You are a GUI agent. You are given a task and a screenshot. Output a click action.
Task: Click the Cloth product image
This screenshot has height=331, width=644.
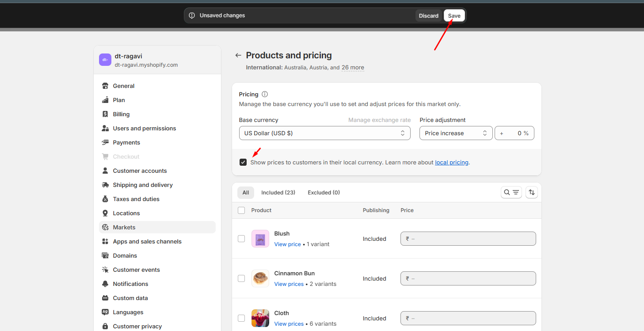pyautogui.click(x=260, y=318)
